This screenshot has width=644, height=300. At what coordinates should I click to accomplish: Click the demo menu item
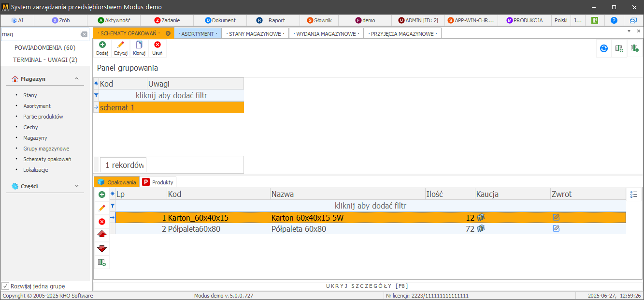[365, 20]
